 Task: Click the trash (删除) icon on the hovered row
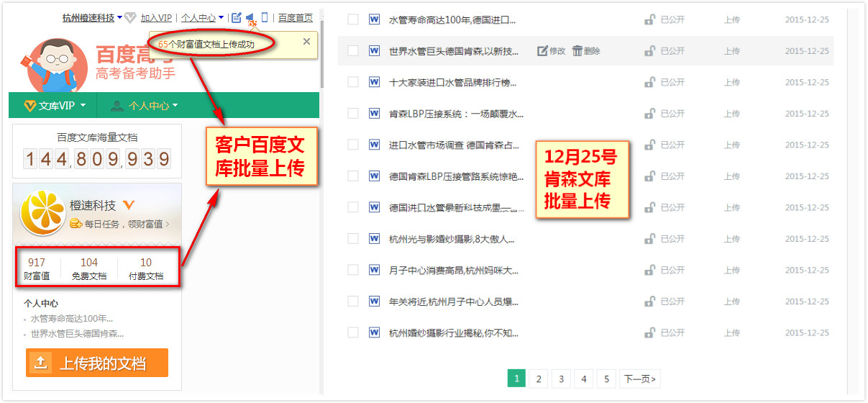click(x=577, y=51)
